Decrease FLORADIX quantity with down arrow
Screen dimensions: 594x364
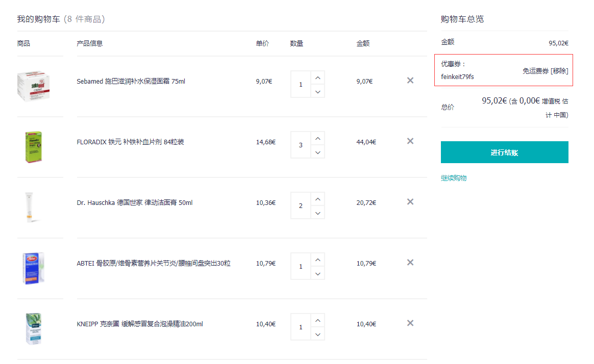click(x=318, y=152)
